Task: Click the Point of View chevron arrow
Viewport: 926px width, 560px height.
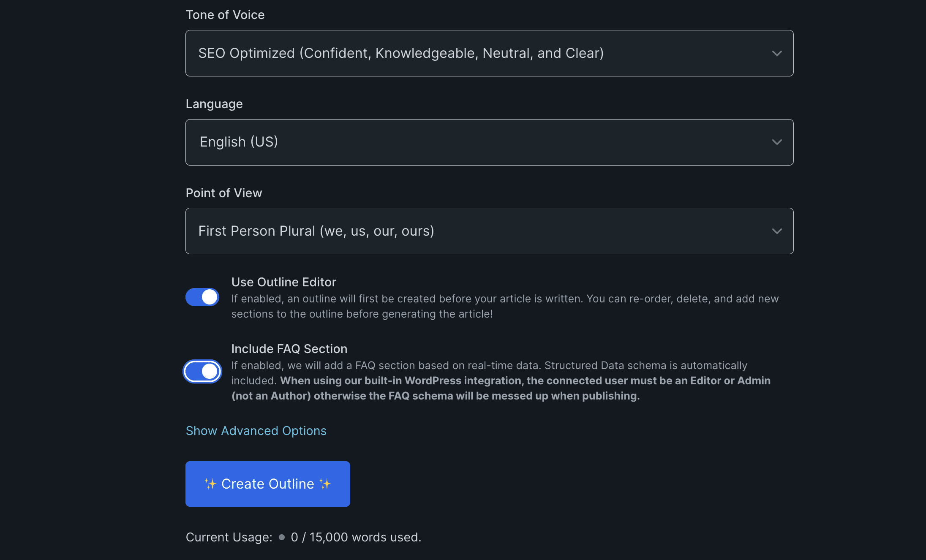Action: point(777,231)
